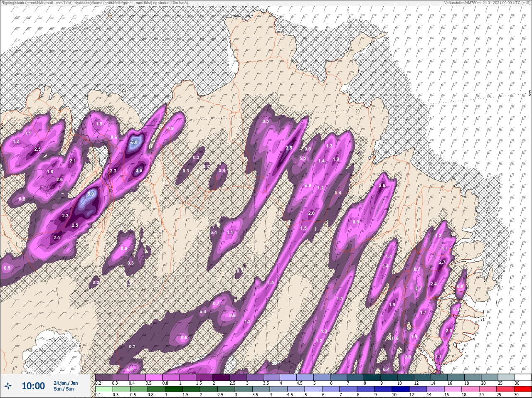Click the weekday label 'Sun./ Sun'
Image resolution: width=532 pixels, height=398 pixels.
(x=64, y=389)
